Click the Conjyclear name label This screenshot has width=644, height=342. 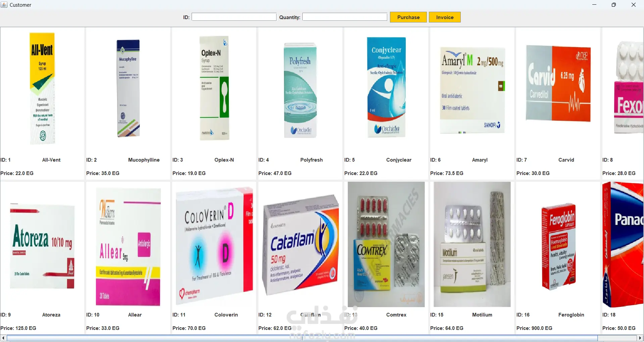coord(399,160)
